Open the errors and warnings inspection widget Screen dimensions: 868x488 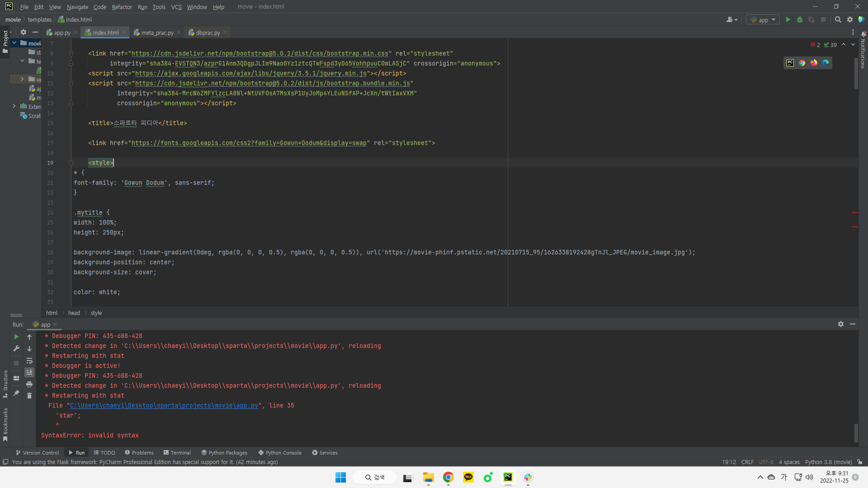(824, 45)
